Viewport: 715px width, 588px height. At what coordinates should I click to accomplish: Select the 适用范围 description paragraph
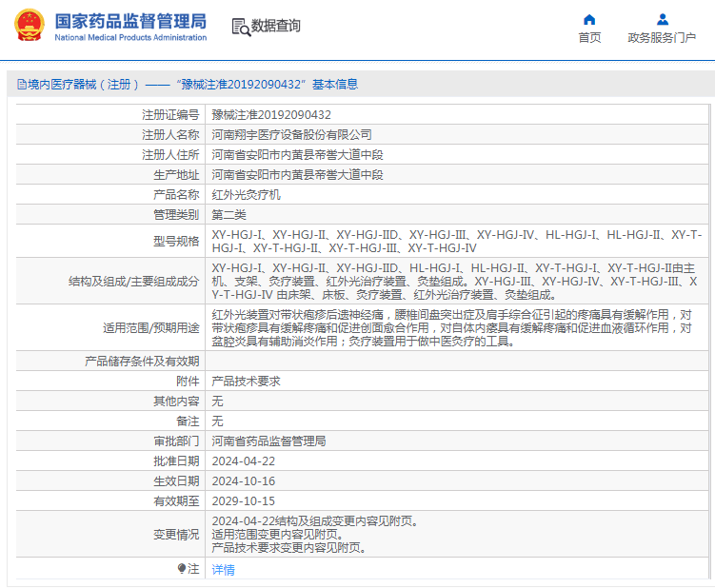click(x=451, y=328)
